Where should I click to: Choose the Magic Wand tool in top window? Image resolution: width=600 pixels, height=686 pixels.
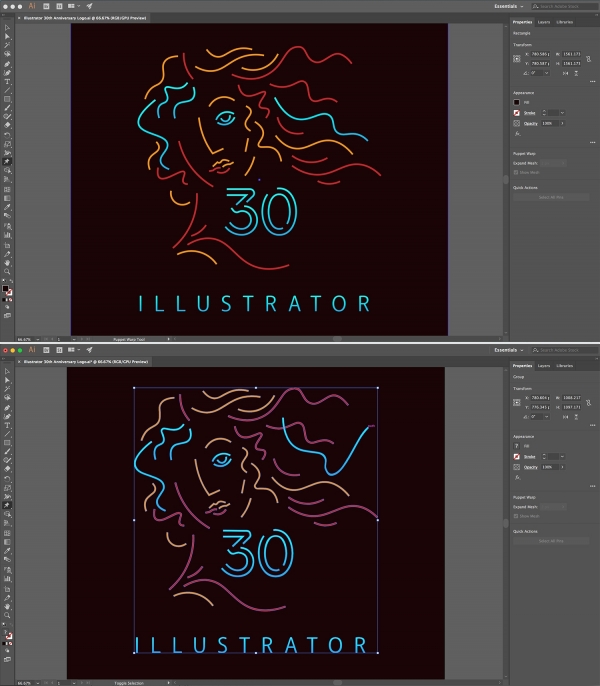7,45
